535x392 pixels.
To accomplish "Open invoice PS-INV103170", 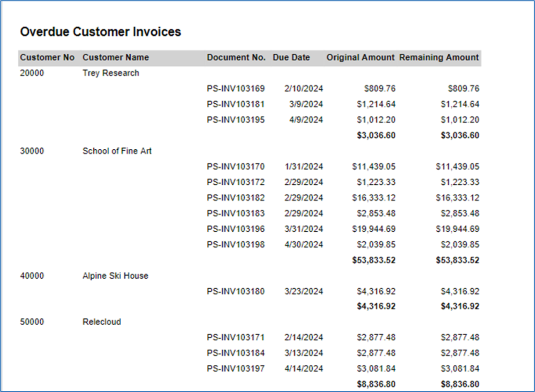I will (x=236, y=167).
